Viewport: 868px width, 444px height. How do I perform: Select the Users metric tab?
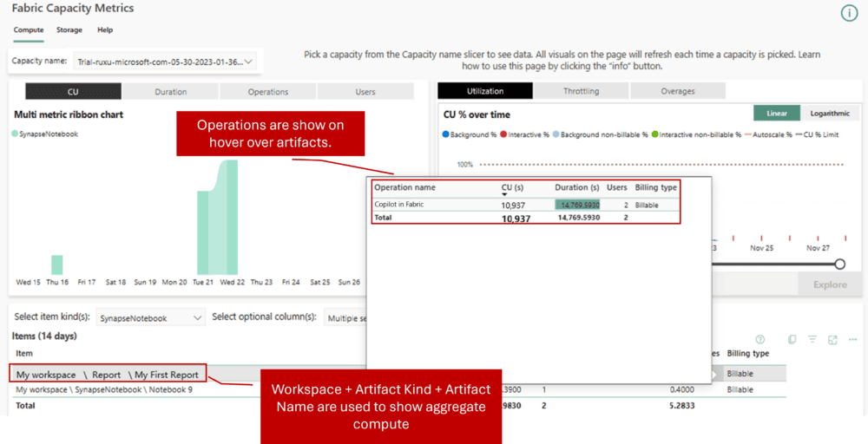click(x=365, y=92)
